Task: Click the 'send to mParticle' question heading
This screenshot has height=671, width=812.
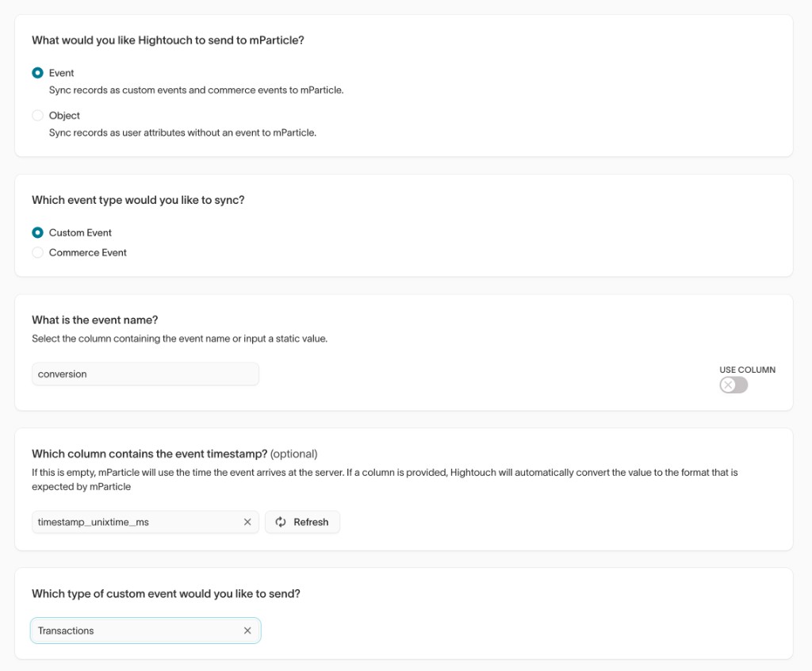Action: coord(167,40)
